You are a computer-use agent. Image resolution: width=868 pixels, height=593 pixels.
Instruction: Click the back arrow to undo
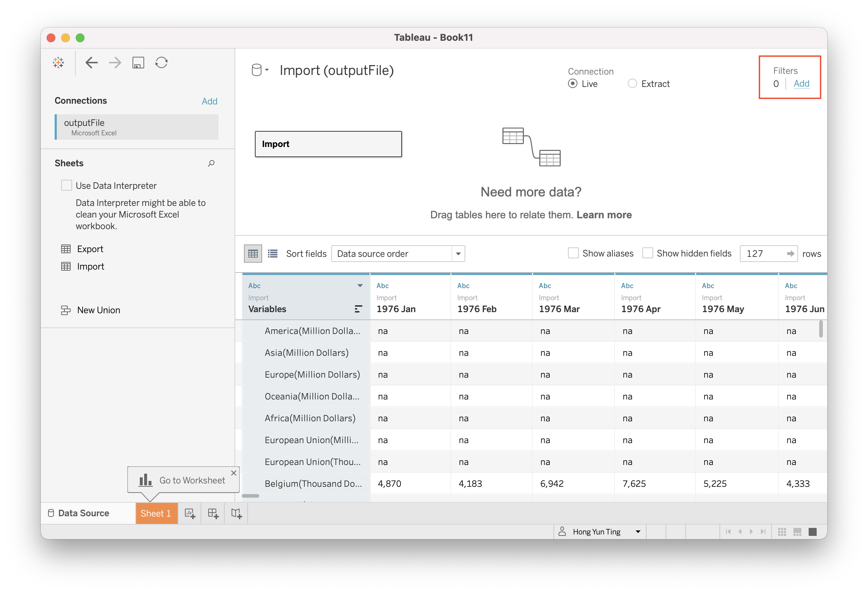[91, 63]
